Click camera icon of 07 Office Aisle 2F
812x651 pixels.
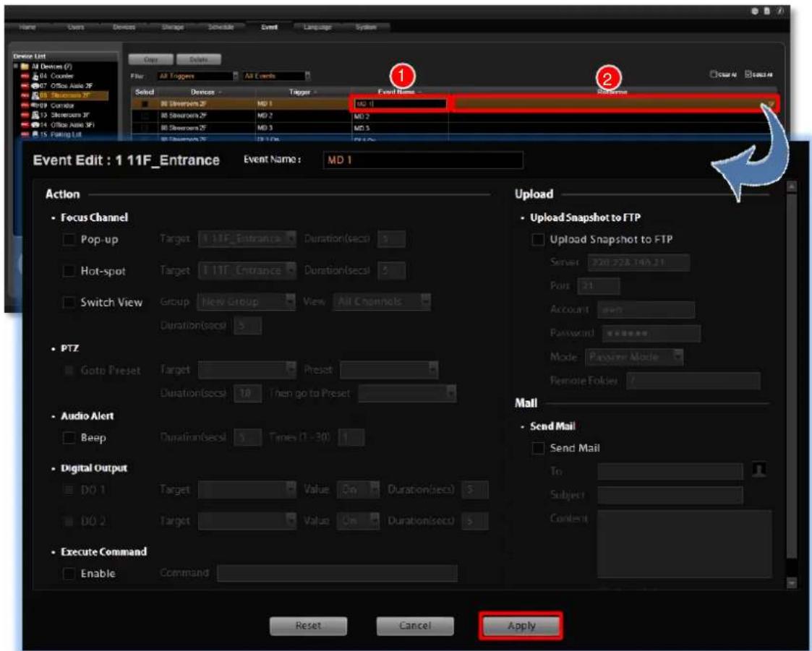(x=35, y=86)
